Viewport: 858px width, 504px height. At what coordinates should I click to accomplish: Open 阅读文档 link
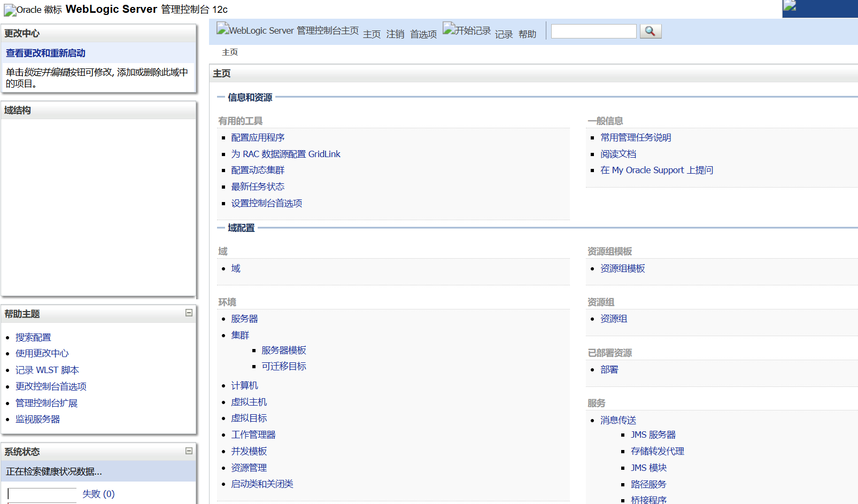(x=618, y=154)
